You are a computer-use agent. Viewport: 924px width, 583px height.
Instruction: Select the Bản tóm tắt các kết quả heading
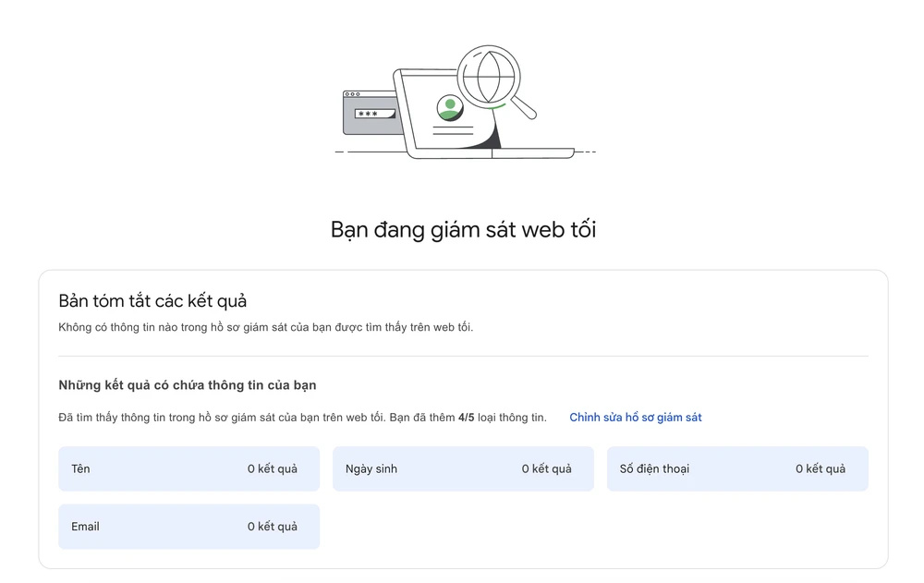point(153,300)
